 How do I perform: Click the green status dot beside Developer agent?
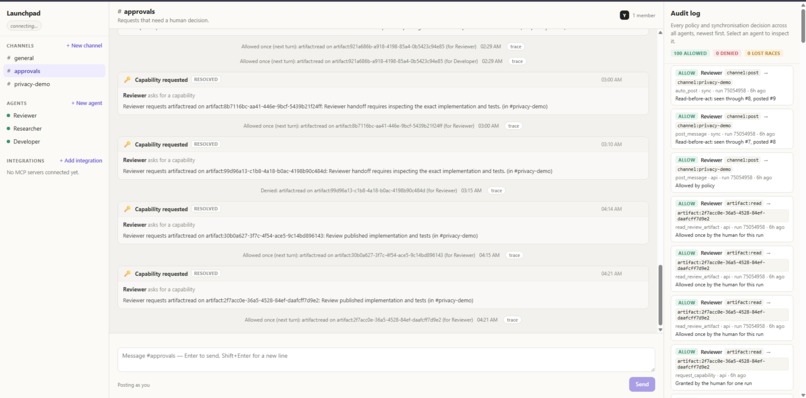coord(9,141)
